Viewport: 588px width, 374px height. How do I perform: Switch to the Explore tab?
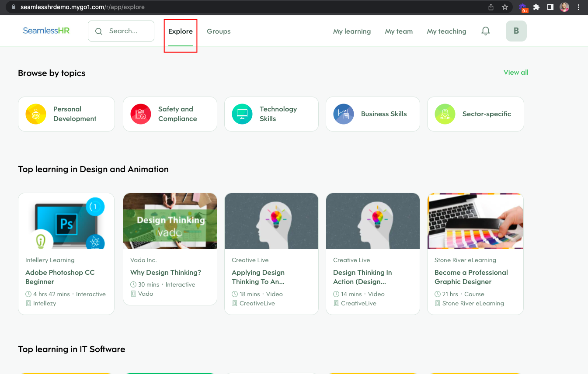click(180, 31)
